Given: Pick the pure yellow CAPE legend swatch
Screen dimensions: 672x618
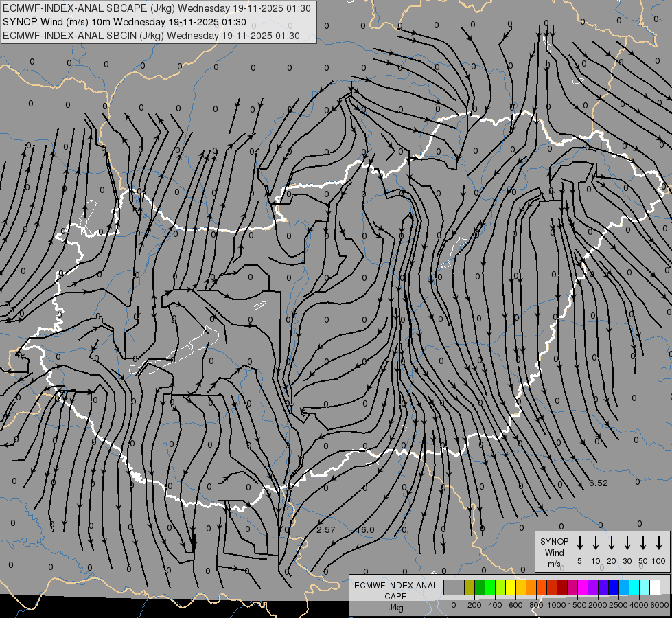Looking at the screenshot, I should click(x=511, y=587).
